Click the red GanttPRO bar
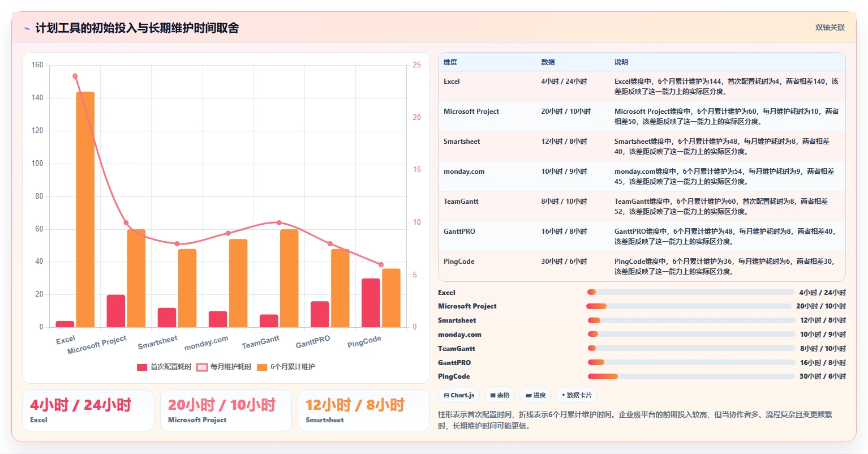 coord(320,314)
